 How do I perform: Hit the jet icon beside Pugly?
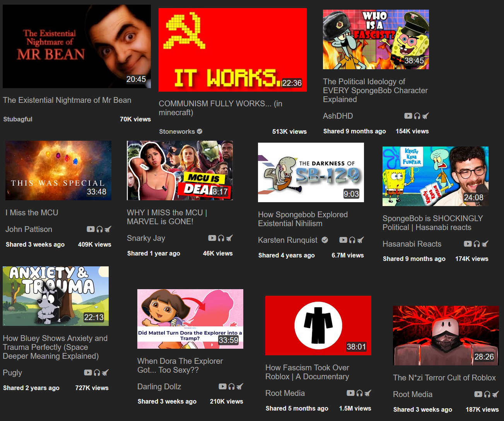pyautogui.click(x=105, y=372)
